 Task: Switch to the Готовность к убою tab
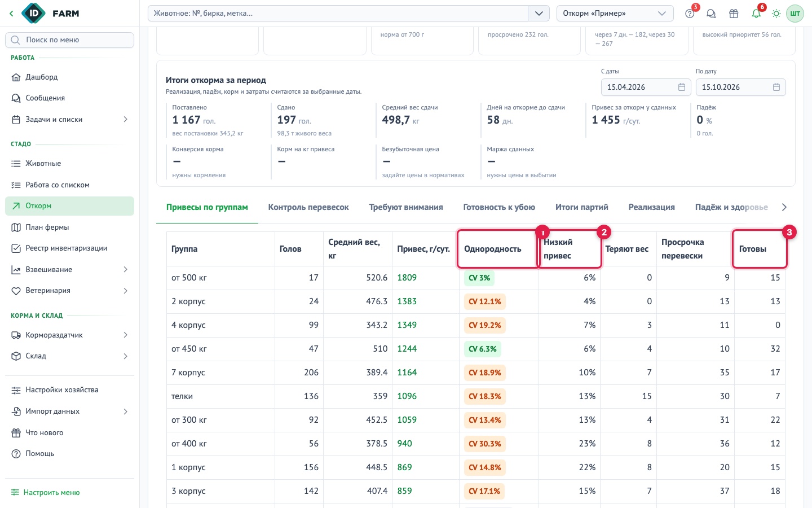point(499,207)
